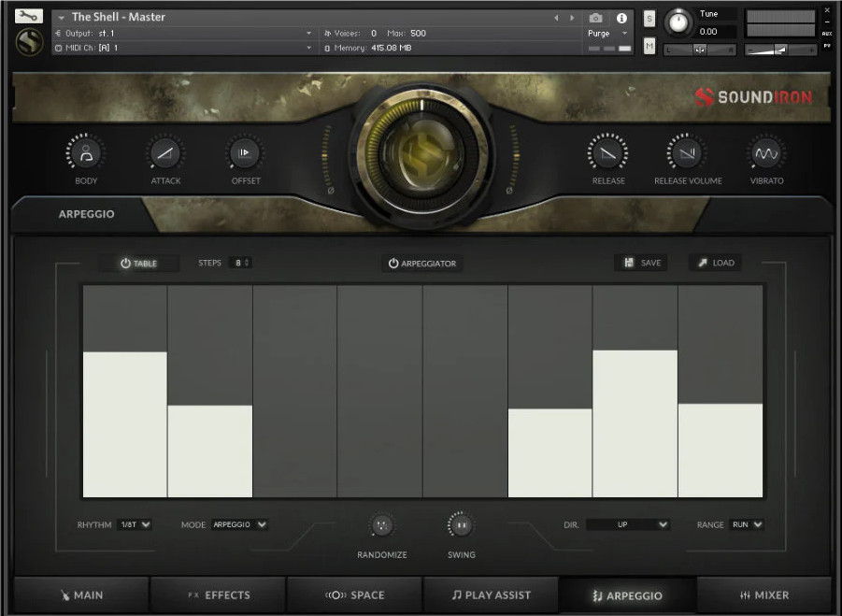This screenshot has height=616, width=842.
Task: Open the MODE dropdown showing ARPEGGIO
Action: point(238,524)
